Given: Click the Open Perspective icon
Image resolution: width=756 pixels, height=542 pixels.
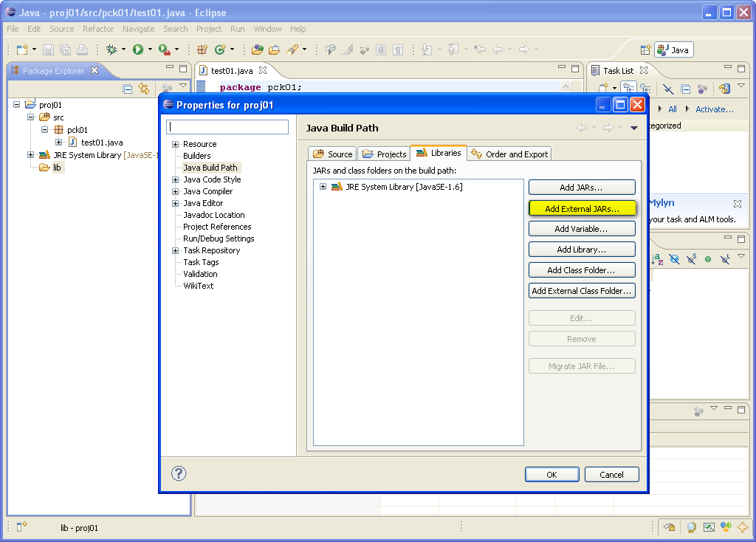Looking at the screenshot, I should click(645, 50).
